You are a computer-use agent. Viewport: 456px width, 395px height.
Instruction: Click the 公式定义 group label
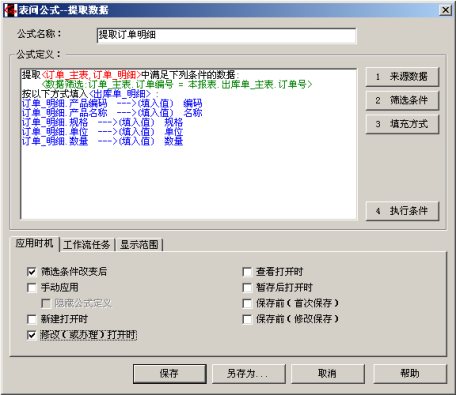click(x=39, y=54)
